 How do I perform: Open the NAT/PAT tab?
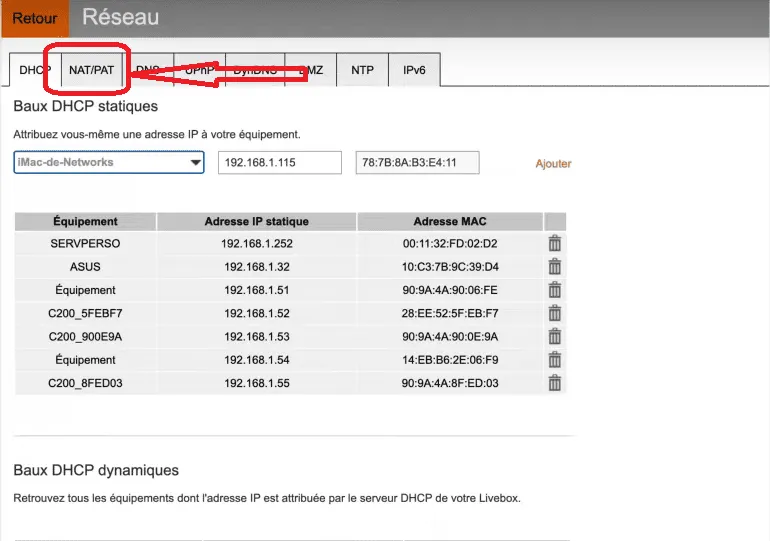[91, 70]
